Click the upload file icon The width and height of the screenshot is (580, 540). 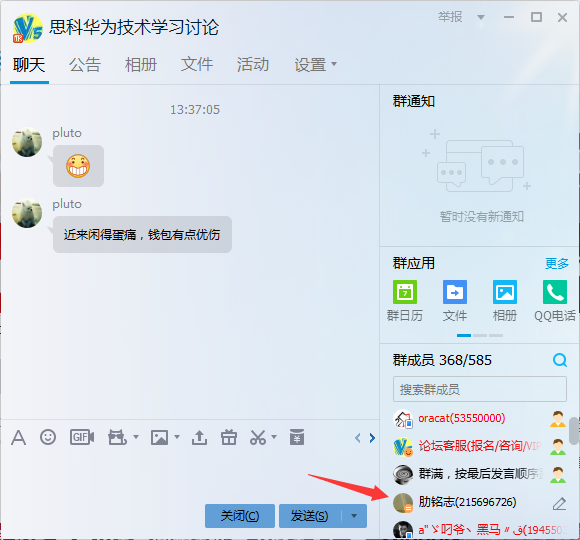199,438
